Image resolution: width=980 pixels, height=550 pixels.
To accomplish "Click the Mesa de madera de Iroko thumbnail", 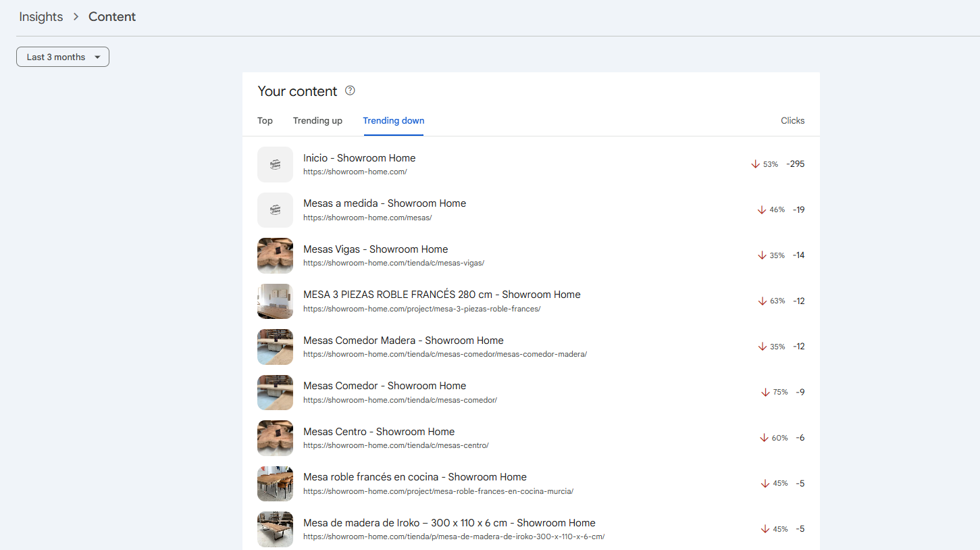I will (x=275, y=529).
